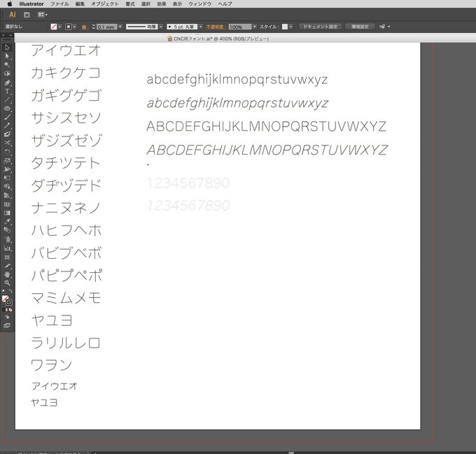Select the Selection tool (black arrow)
This screenshot has height=454, width=476.
click(x=7, y=48)
